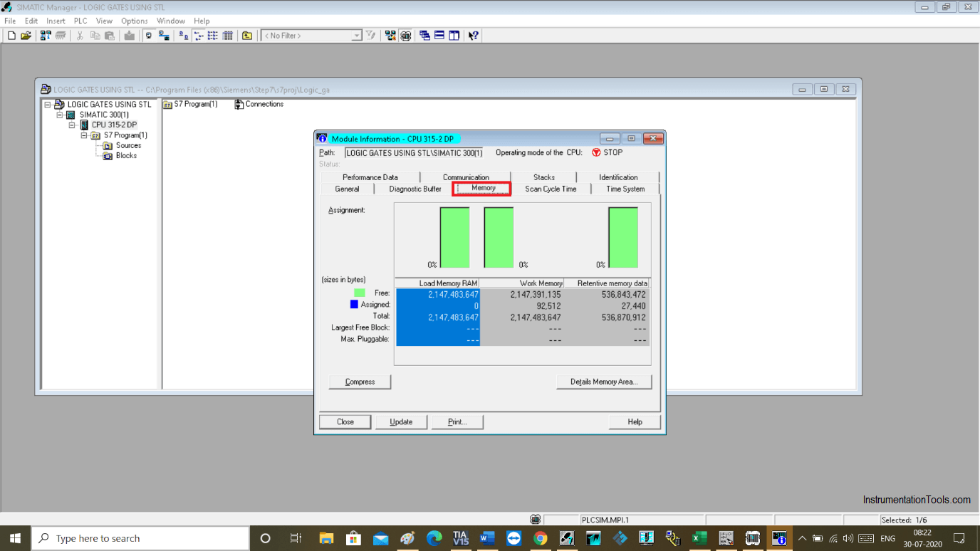Viewport: 980px width, 551px height.
Task: Select Details view toolbar icon
Action: (x=228, y=36)
